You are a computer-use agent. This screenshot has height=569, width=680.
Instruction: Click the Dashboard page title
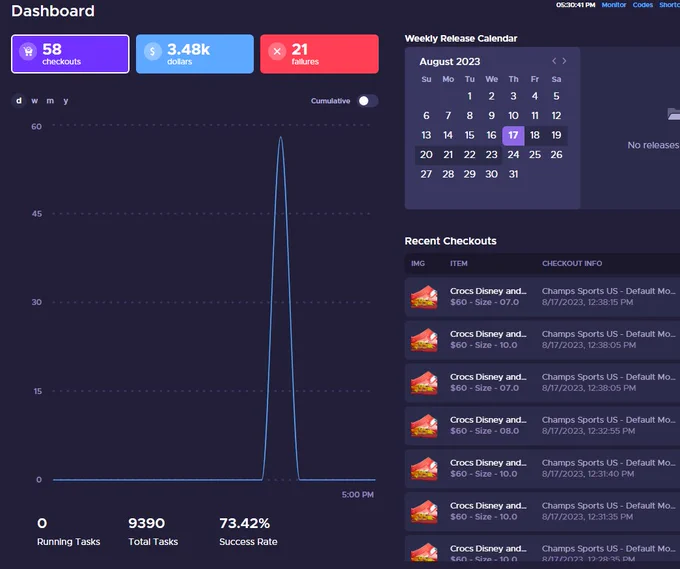53,11
